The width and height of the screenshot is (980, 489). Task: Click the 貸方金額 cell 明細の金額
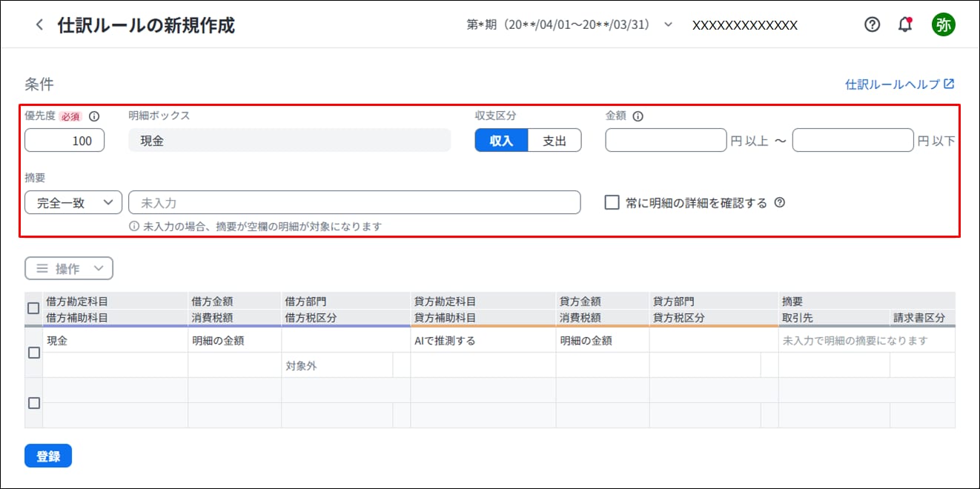pyautogui.click(x=603, y=341)
